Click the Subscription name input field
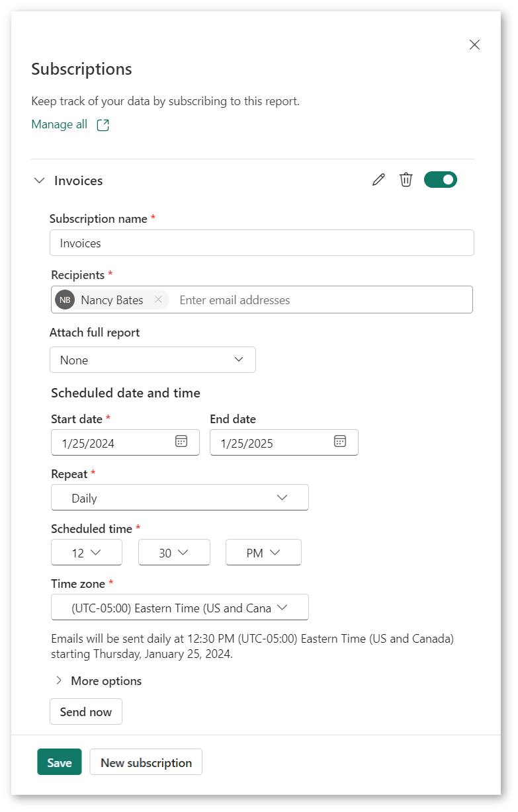Screen dimensions: 518x812 (x=262, y=243)
